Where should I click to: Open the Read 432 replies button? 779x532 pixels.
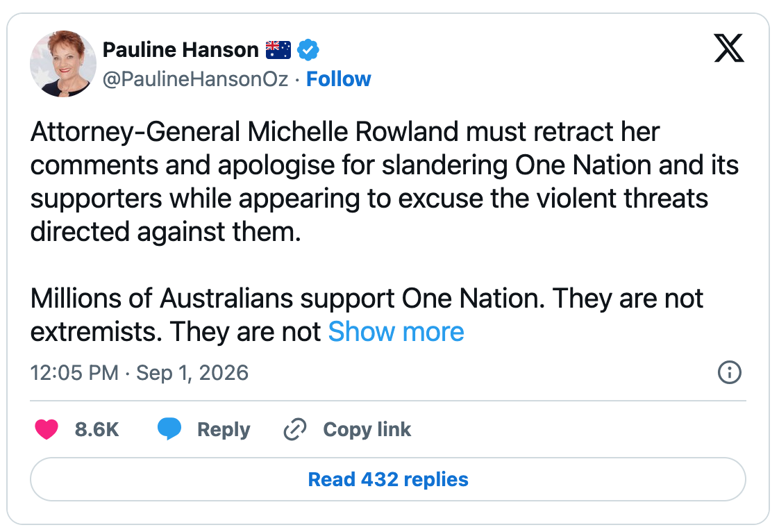tap(388, 479)
